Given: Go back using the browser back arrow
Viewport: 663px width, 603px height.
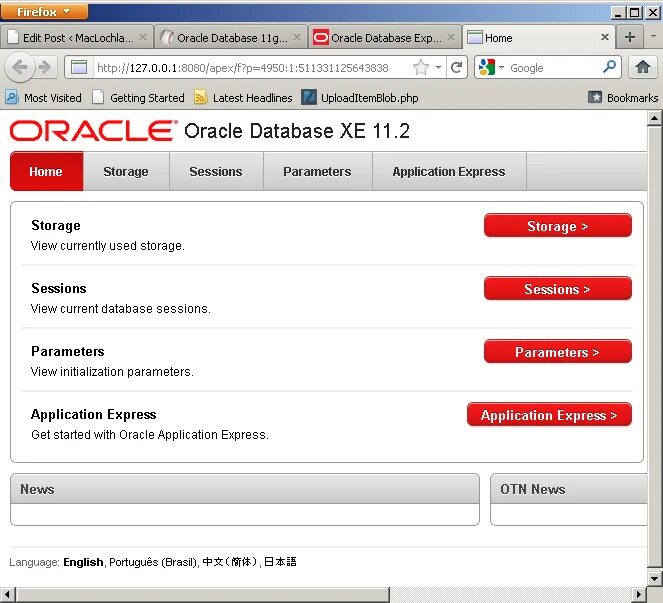Looking at the screenshot, I should (x=19, y=67).
